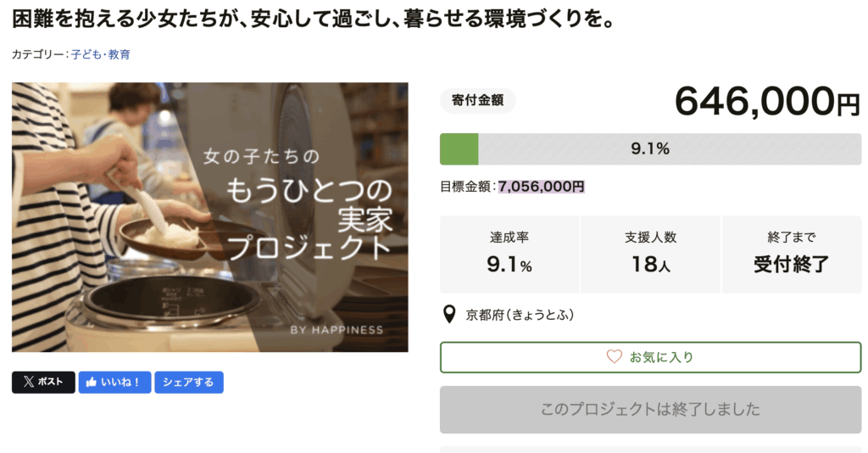Add project to favorites with お気に入り
Image resolution: width=868 pixels, height=453 pixels.
tap(650, 357)
